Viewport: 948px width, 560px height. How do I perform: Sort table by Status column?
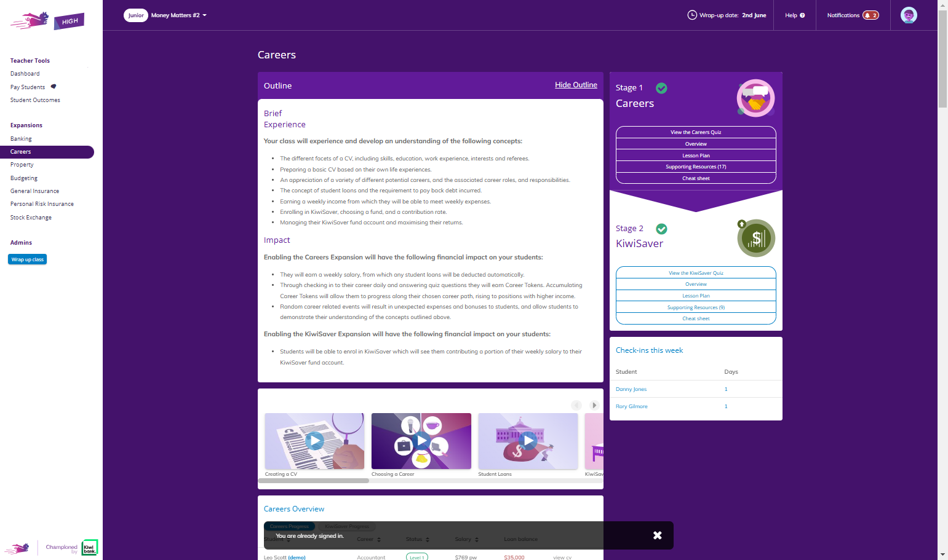pos(418,539)
